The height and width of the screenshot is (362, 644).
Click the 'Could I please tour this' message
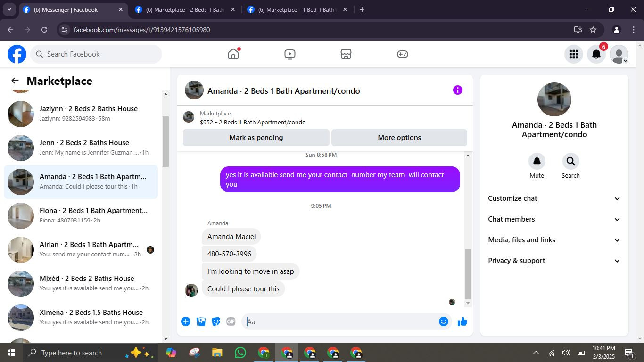click(243, 289)
